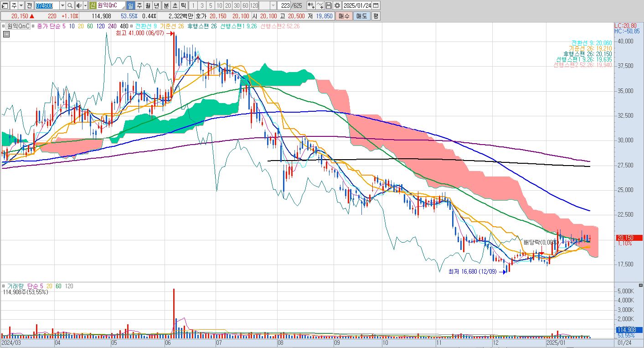644x348 pixels.
Task: Open the stock code dropdown arrow
Action: [x=62, y=5]
